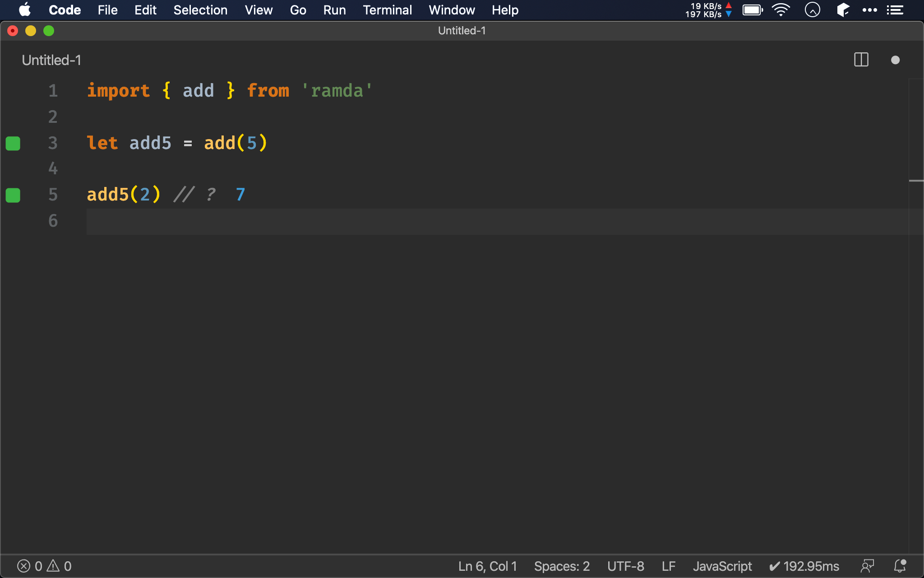Place cursor on empty line 6
Screen dimensions: 924x578
point(271,221)
